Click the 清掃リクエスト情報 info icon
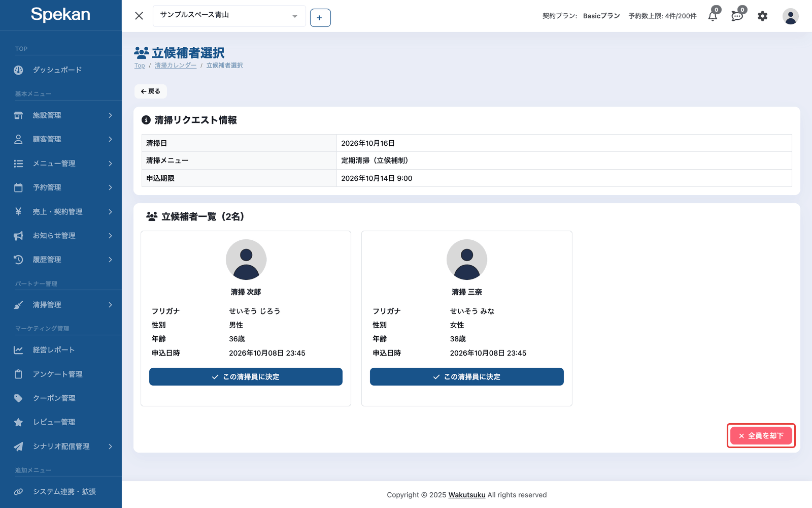This screenshot has width=812, height=508. click(x=146, y=120)
